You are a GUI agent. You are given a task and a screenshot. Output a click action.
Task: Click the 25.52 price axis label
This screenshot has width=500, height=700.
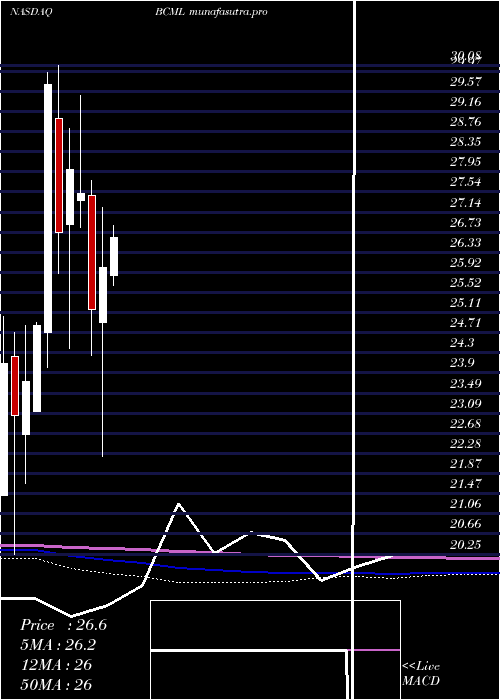466,283
